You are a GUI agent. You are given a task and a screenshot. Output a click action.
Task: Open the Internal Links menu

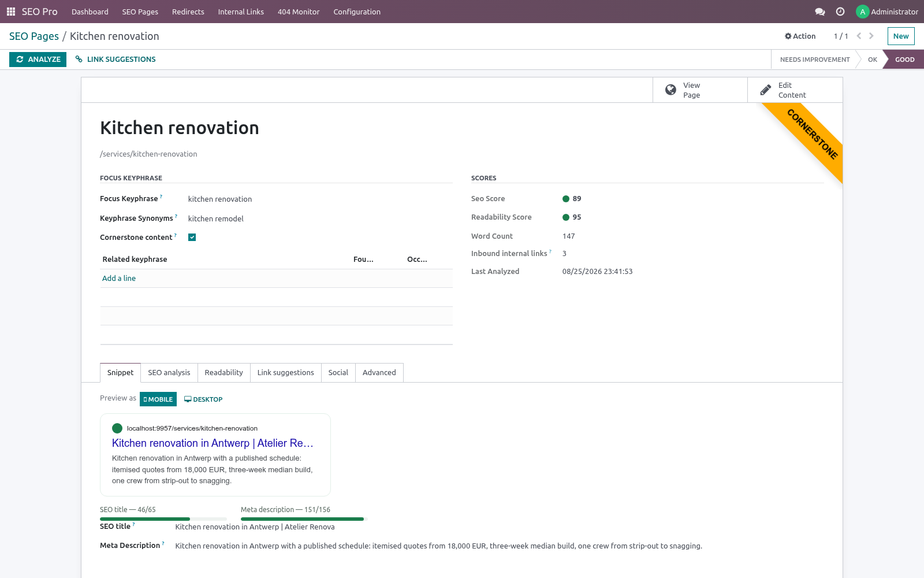pyautogui.click(x=241, y=12)
